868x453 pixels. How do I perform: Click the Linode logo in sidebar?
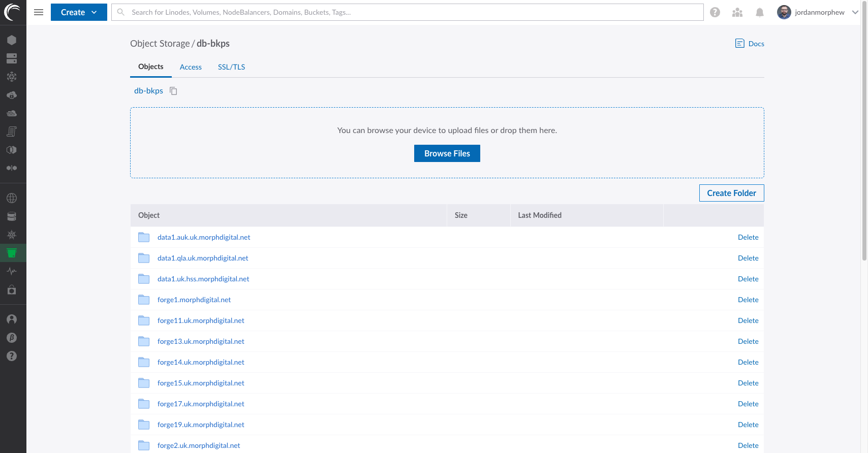[12, 12]
